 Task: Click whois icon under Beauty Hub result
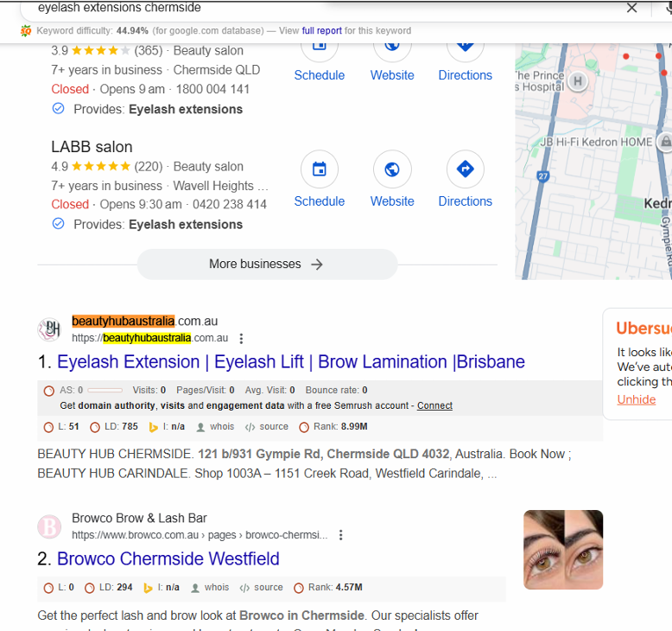coord(200,427)
